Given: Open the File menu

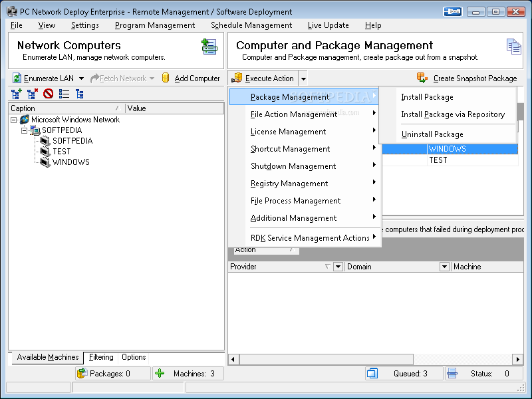Looking at the screenshot, I should [16, 25].
